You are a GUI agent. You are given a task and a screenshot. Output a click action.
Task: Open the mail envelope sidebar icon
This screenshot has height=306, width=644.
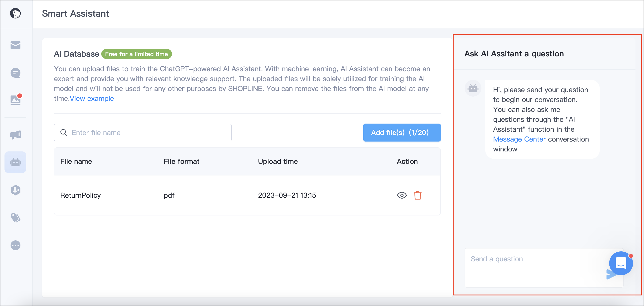point(15,45)
